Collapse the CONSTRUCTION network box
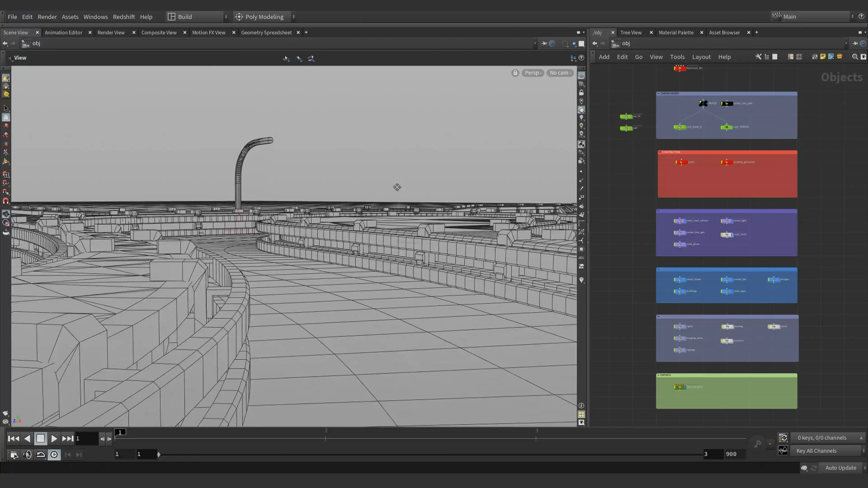The width and height of the screenshot is (868, 488). 660,152
